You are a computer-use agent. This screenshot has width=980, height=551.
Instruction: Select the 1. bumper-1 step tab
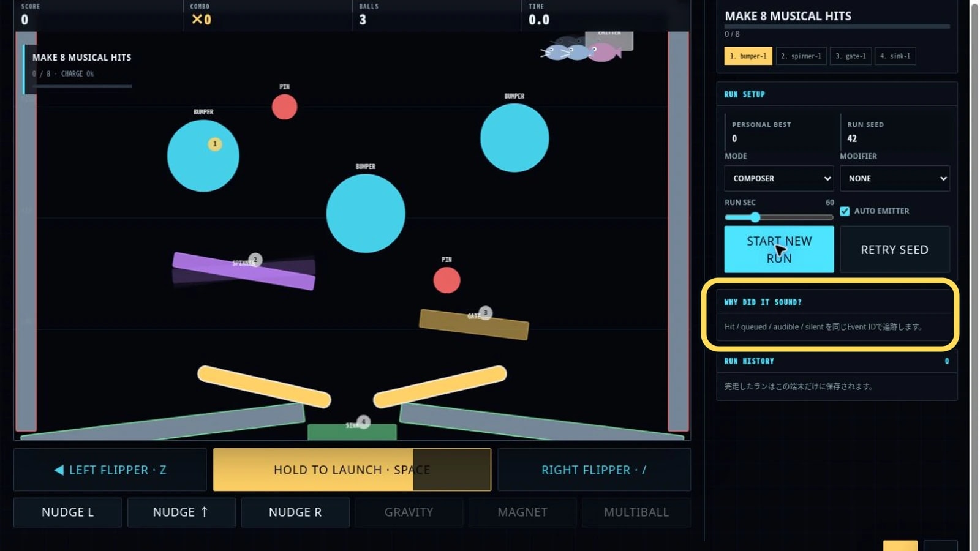[x=748, y=56]
